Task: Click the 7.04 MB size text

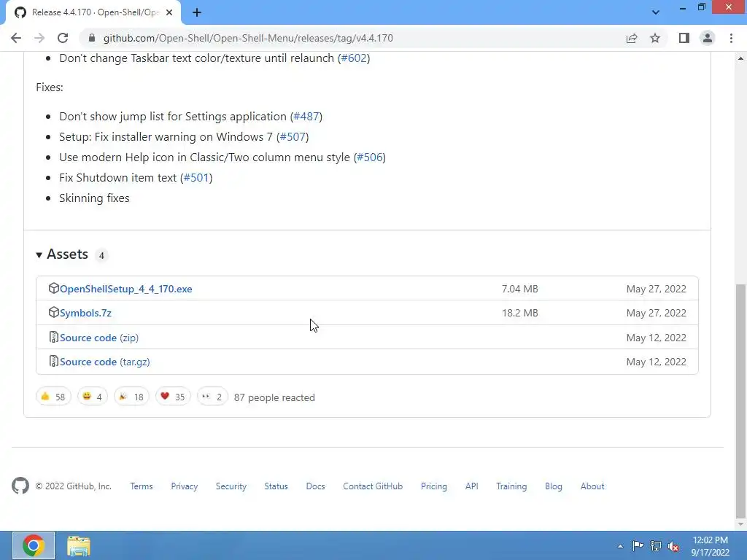Action: [519, 289]
